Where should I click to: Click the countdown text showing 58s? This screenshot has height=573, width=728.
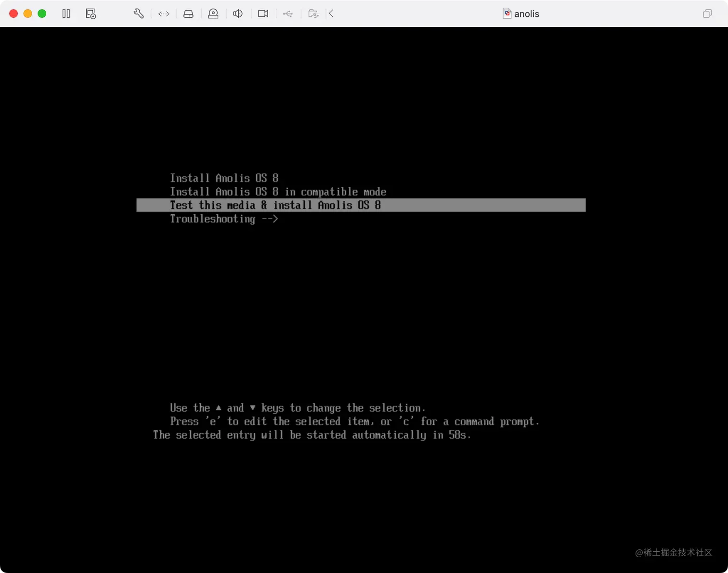(312, 435)
